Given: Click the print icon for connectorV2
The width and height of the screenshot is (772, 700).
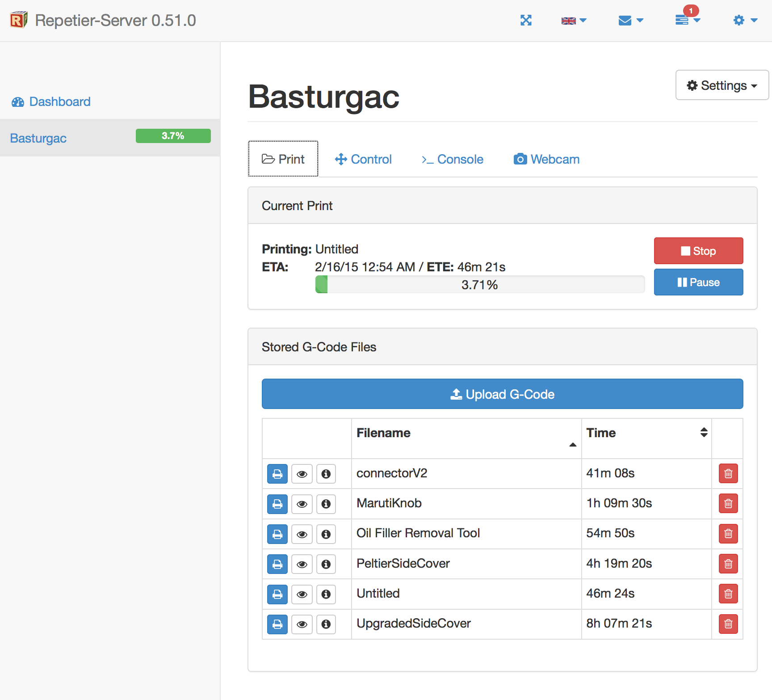Looking at the screenshot, I should (x=277, y=474).
